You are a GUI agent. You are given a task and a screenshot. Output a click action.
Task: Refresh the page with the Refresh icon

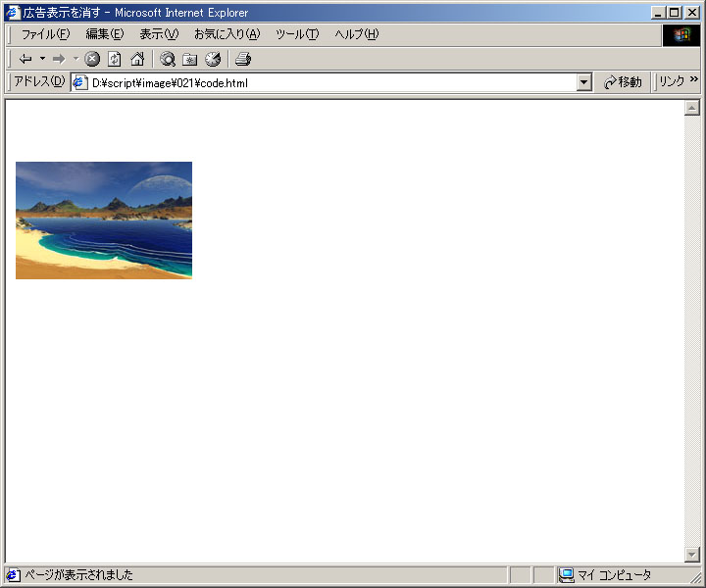tap(115, 59)
